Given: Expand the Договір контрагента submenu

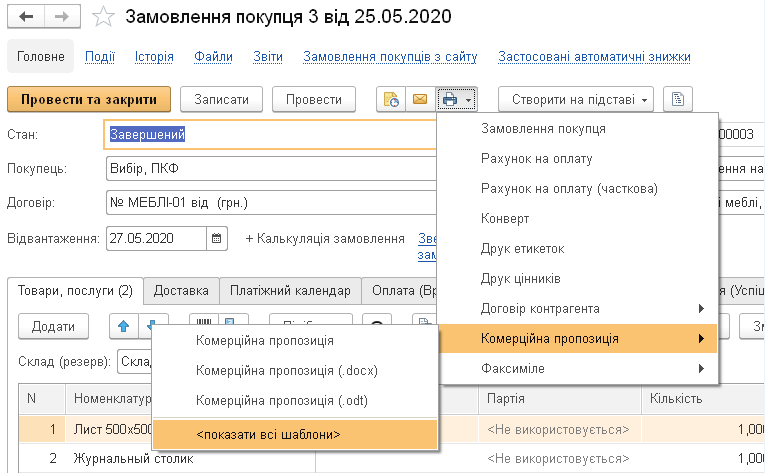Looking at the screenshot, I should pyautogui.click(x=701, y=308).
